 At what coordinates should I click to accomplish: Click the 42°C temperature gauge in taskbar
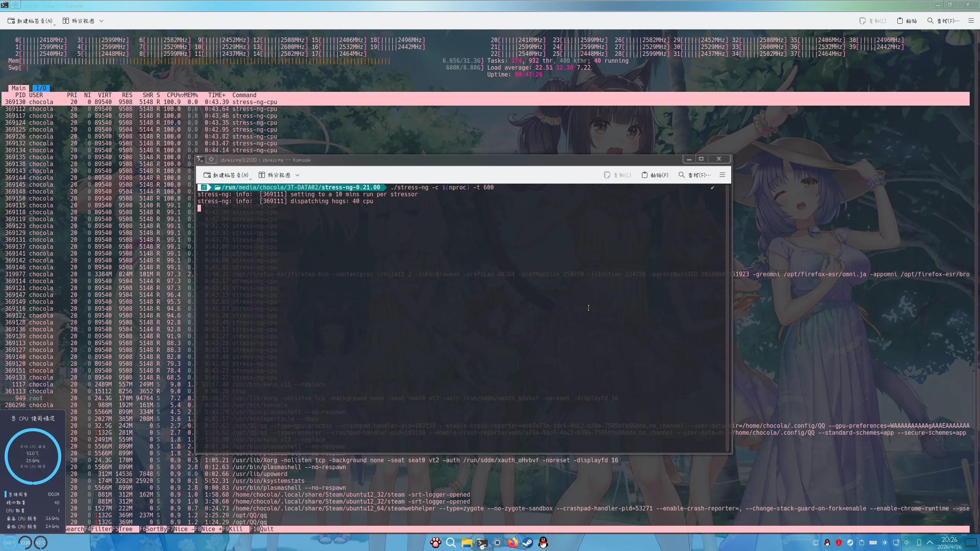click(41, 543)
